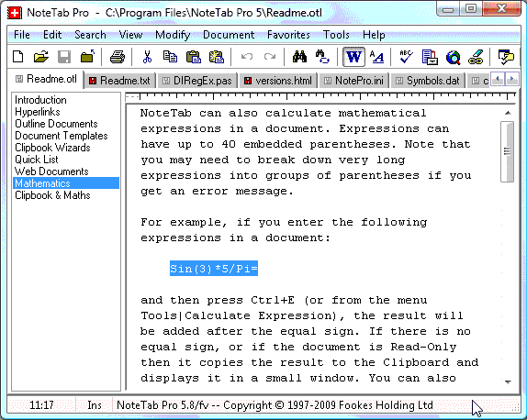Click the clipbook document icon
This screenshot has height=420, width=527.
tap(430, 57)
